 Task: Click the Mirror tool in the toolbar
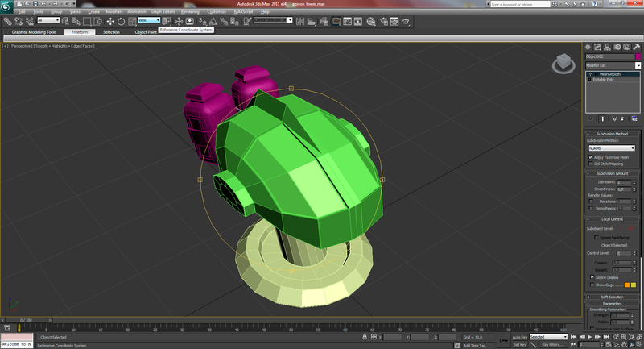[300, 22]
